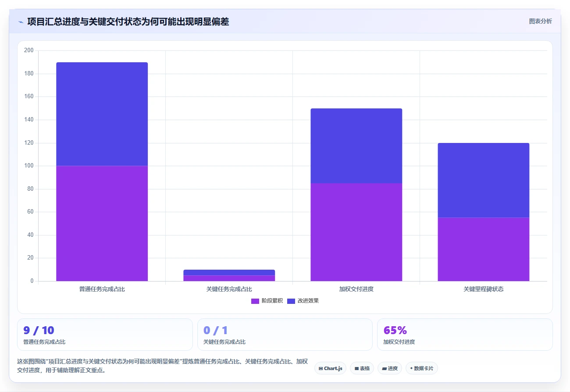The width and height of the screenshot is (570, 392).
Task: Click the purple segment of 加权交付进度 bar
Action: point(356,232)
